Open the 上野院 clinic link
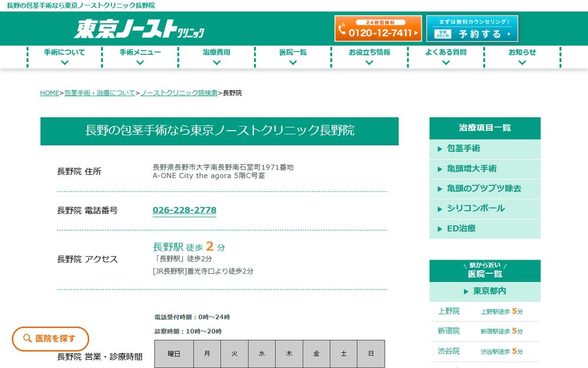Screen dimensions: 588x368 pos(449,311)
